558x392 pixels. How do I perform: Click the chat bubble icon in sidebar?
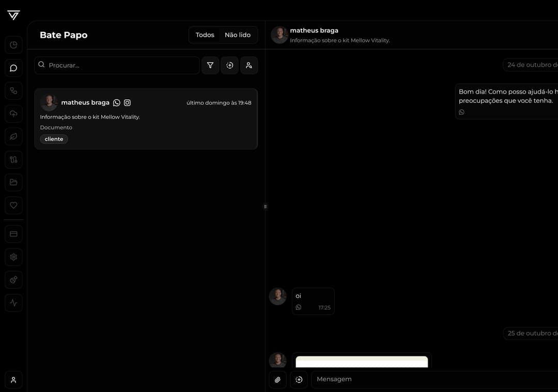[x=13, y=68]
